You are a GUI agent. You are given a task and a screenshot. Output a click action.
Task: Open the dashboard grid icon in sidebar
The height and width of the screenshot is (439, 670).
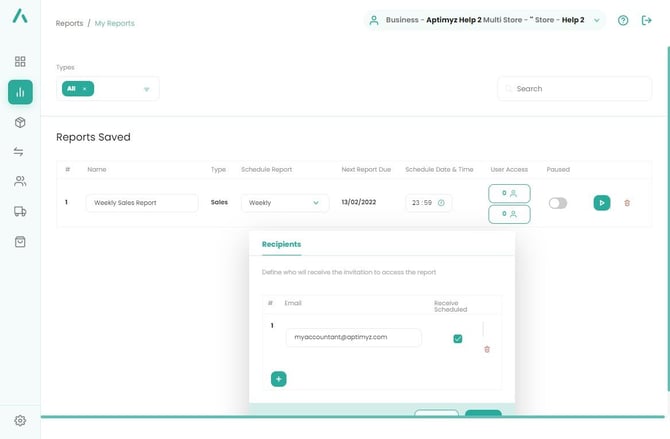20,62
